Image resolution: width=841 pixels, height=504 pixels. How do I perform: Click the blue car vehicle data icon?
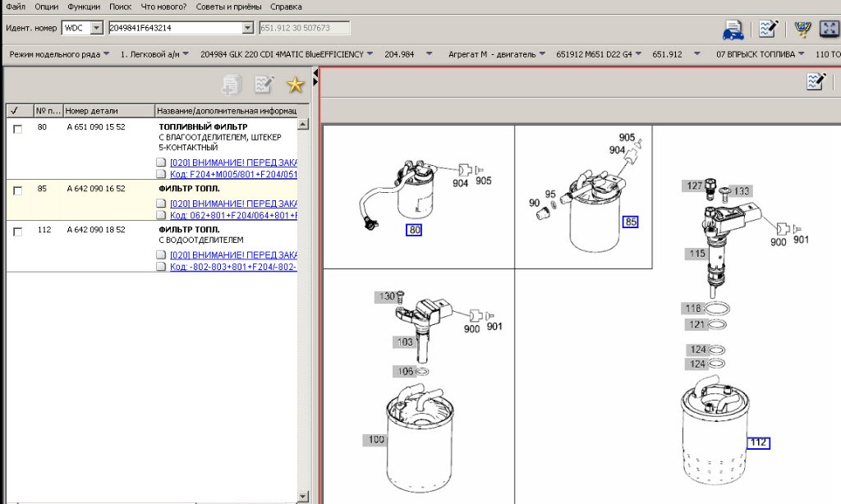(x=733, y=30)
